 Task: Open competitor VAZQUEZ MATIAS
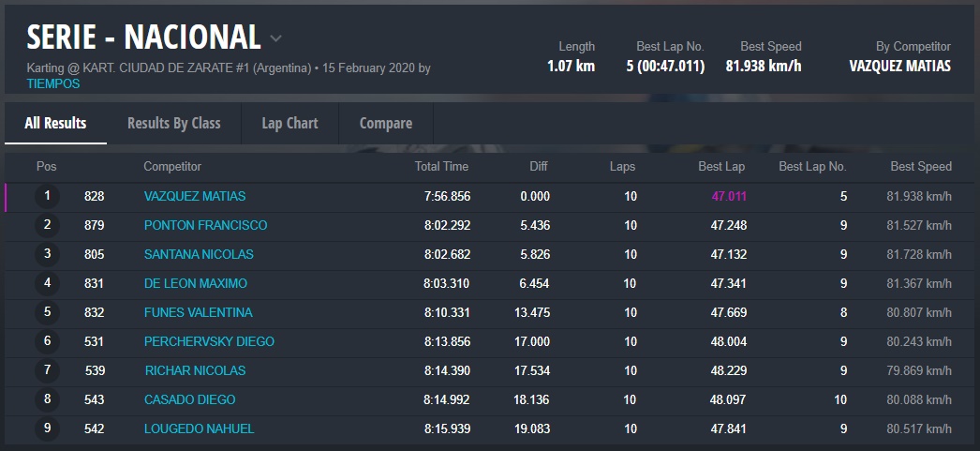195,196
